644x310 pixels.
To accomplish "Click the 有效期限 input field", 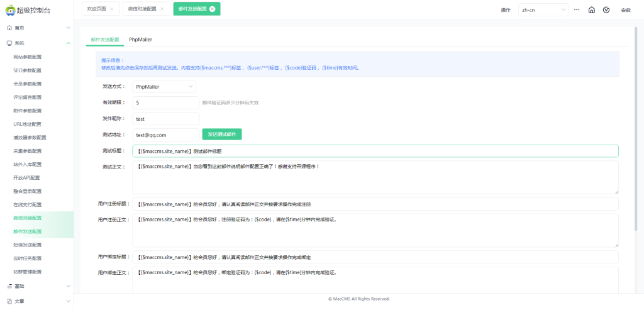I will pyautogui.click(x=165, y=102).
